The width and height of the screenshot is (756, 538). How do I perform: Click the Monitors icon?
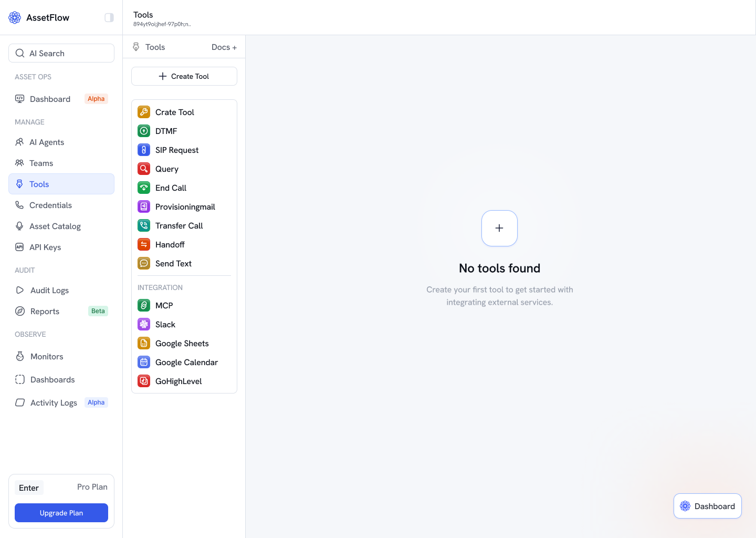[x=20, y=356]
